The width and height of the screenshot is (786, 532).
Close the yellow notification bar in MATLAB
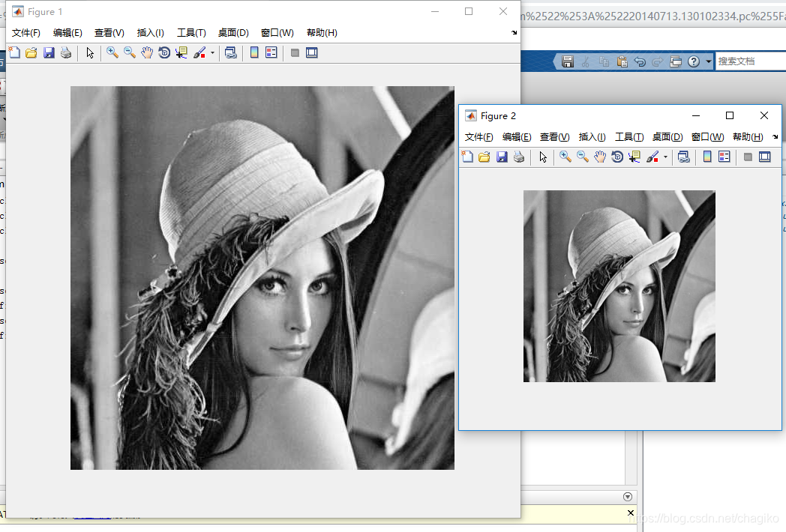(x=631, y=513)
